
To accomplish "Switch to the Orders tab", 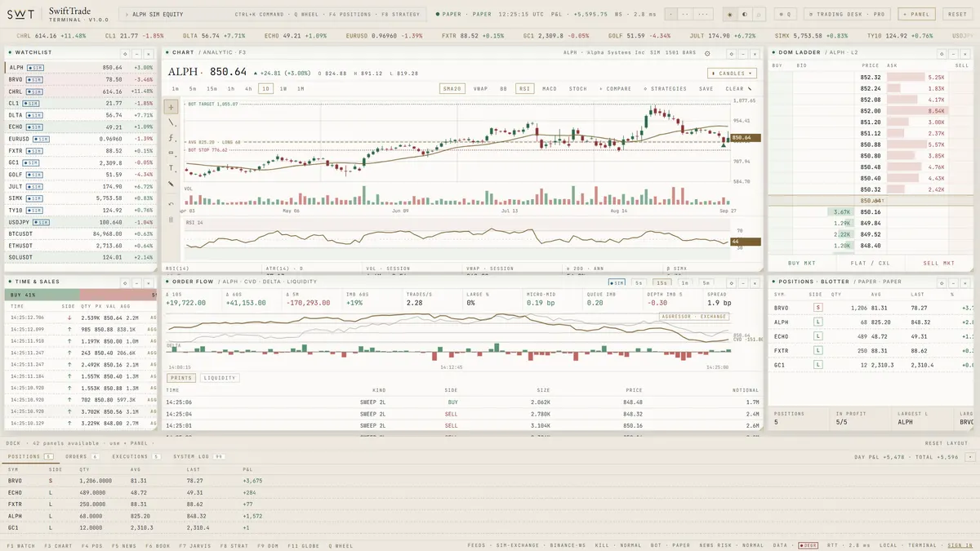I will (x=82, y=456).
